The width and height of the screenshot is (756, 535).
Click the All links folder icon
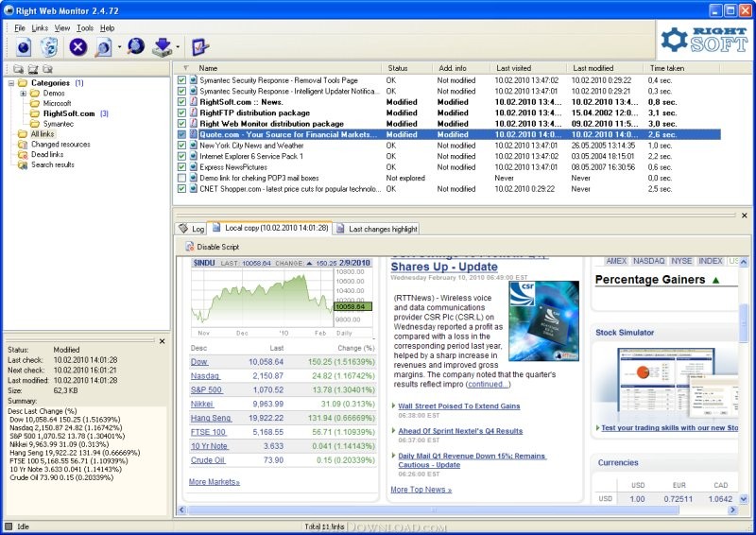tap(22, 133)
